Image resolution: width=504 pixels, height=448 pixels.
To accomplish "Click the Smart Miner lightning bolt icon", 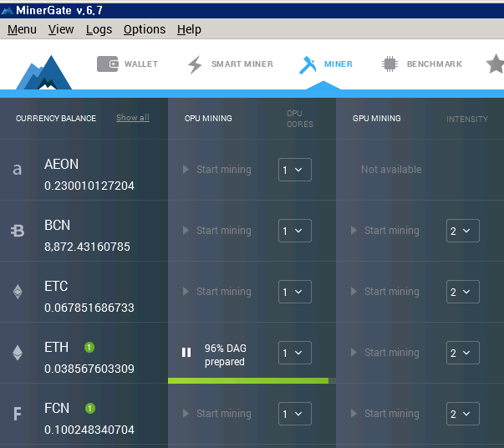I will [x=195, y=64].
